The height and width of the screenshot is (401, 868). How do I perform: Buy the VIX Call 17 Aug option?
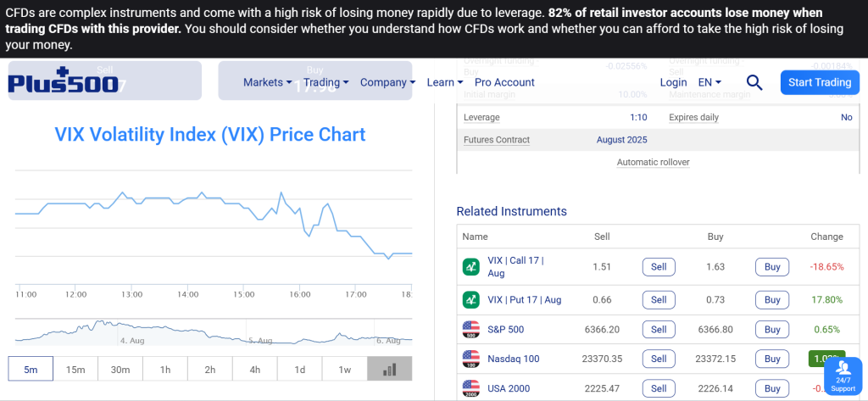coord(772,266)
